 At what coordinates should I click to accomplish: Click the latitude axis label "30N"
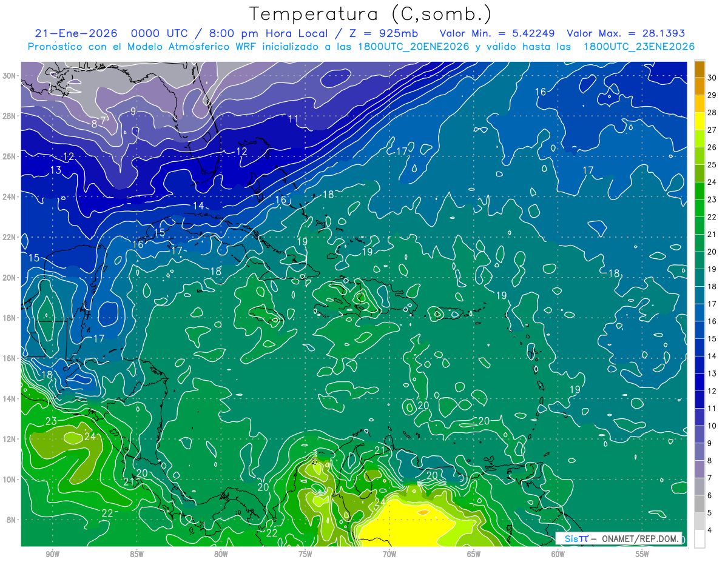click(10, 76)
